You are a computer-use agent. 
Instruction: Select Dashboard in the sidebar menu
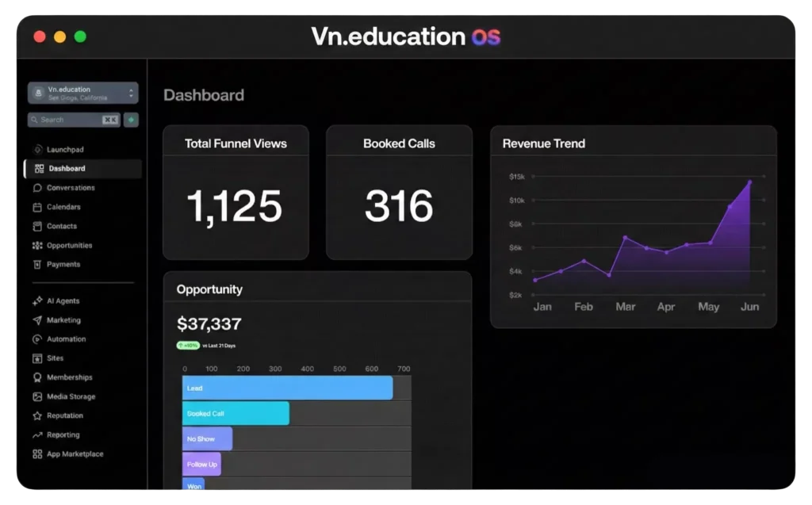point(67,169)
